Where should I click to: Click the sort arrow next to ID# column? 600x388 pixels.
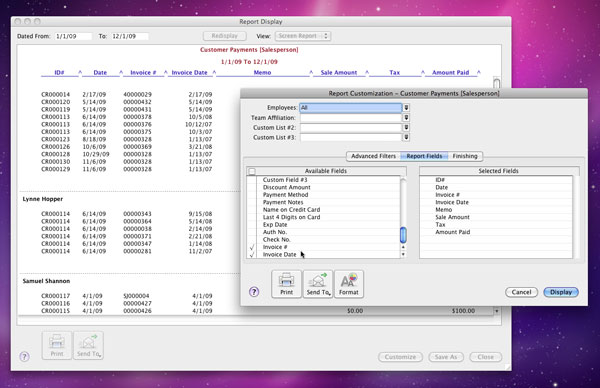click(80, 72)
